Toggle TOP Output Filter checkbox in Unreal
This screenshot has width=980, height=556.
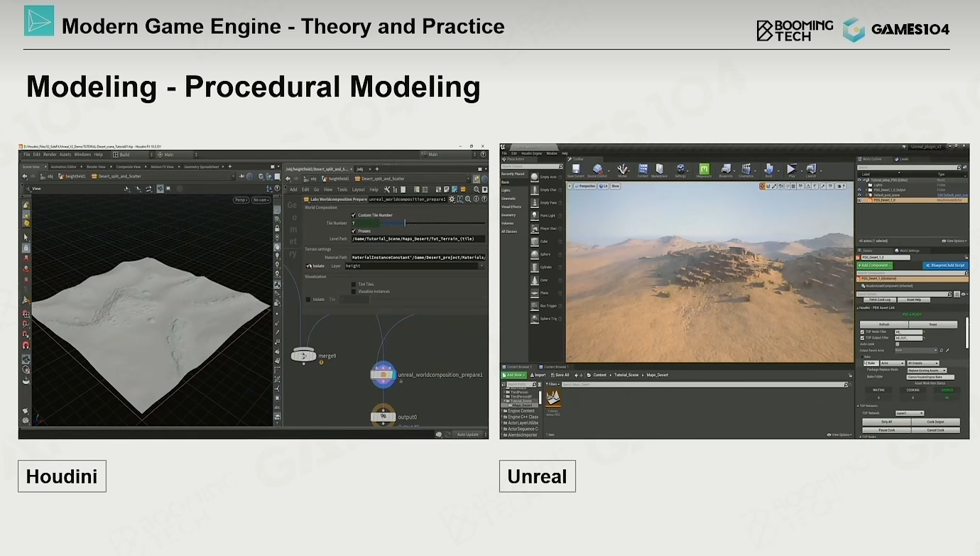coord(862,338)
